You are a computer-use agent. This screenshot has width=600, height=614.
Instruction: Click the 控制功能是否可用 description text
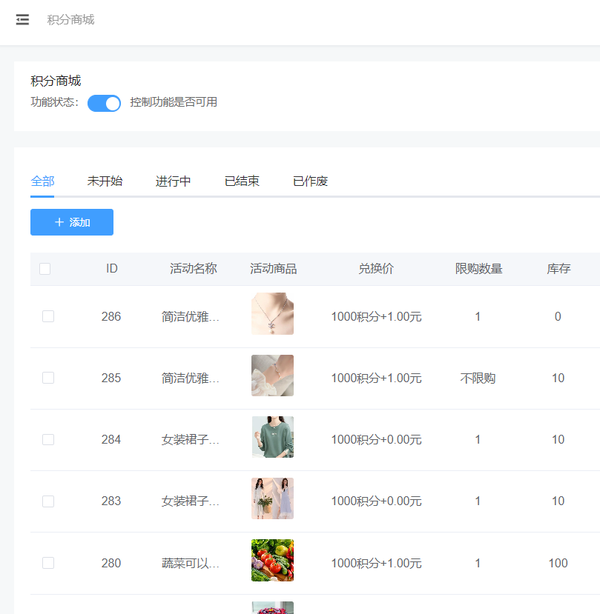coord(173,102)
